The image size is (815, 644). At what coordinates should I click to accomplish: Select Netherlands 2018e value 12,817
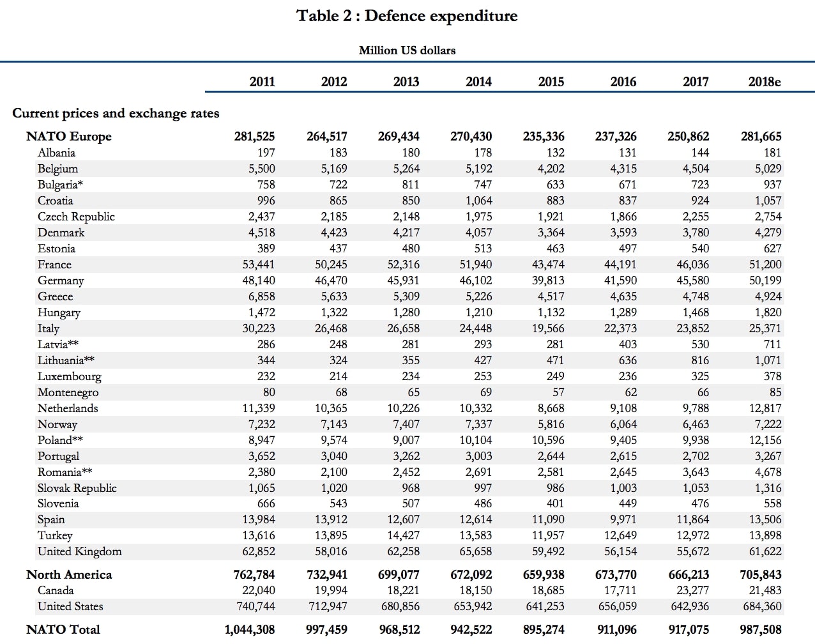[x=765, y=408]
